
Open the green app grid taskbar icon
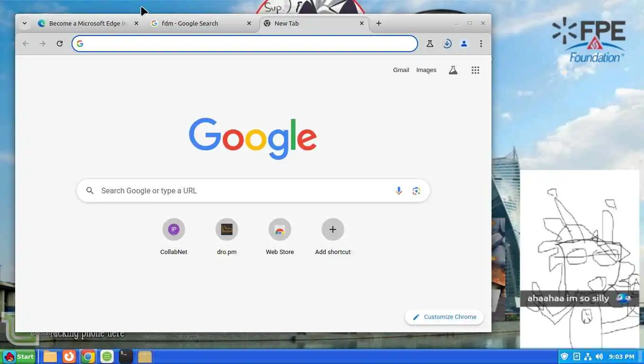(x=107, y=356)
